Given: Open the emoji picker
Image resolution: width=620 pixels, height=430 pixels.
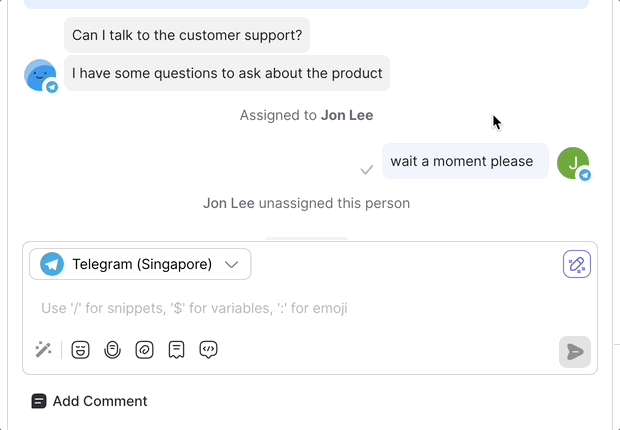Looking at the screenshot, I should pos(80,350).
